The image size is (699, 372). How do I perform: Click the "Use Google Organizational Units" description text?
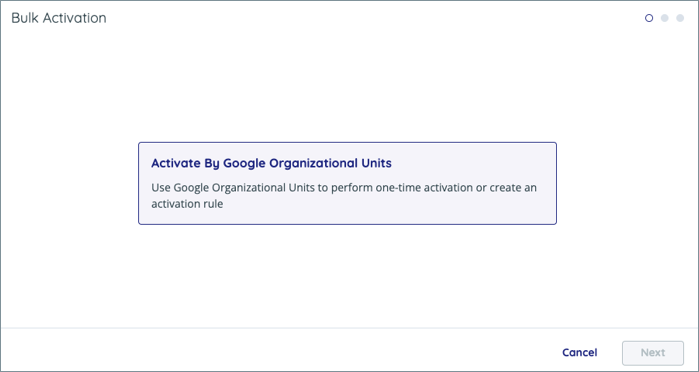point(344,195)
